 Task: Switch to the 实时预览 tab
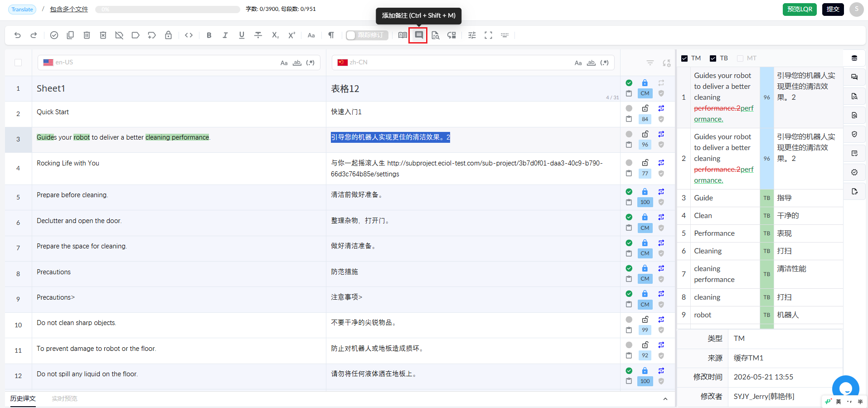[x=64, y=398]
